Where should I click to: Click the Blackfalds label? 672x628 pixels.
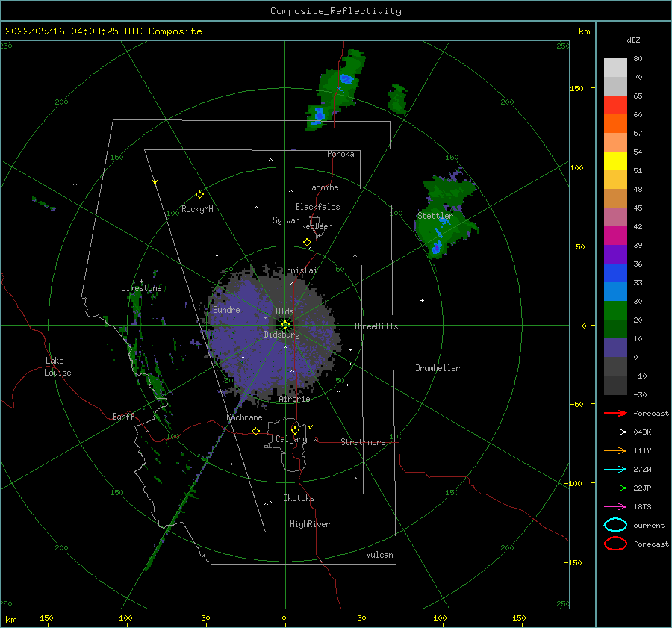click(x=317, y=207)
